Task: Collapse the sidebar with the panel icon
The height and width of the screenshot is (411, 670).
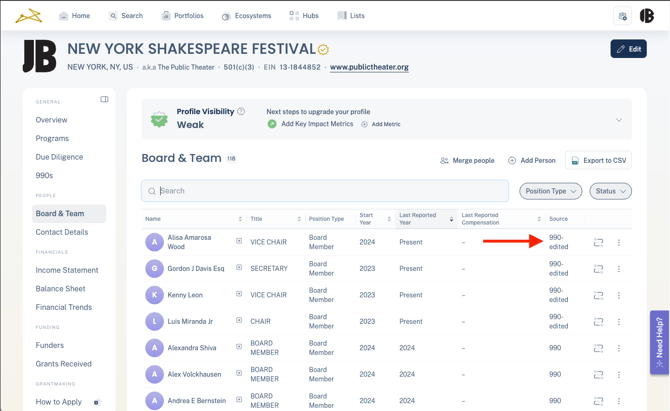Action: point(104,100)
